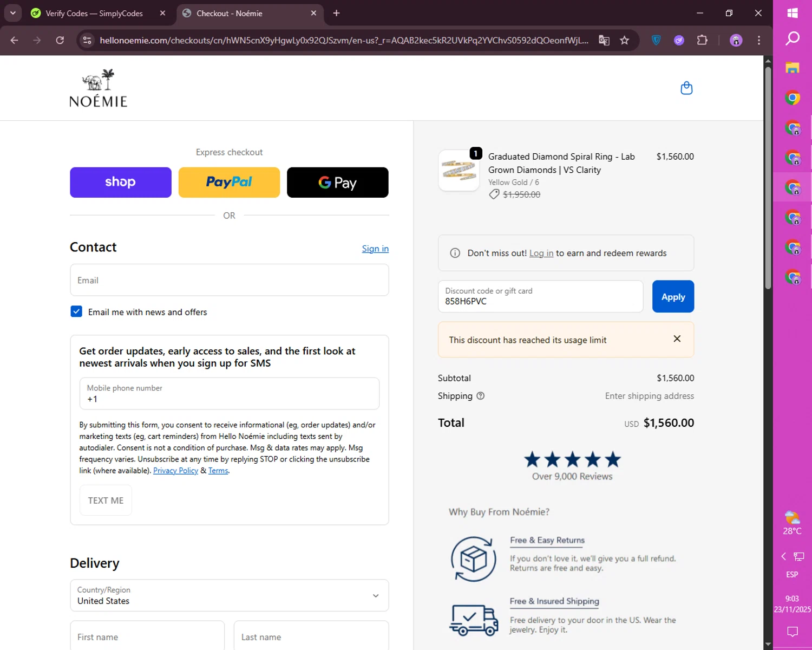Click the Noémie logo
Image resolution: width=812 pixels, height=650 pixels.
(x=99, y=88)
